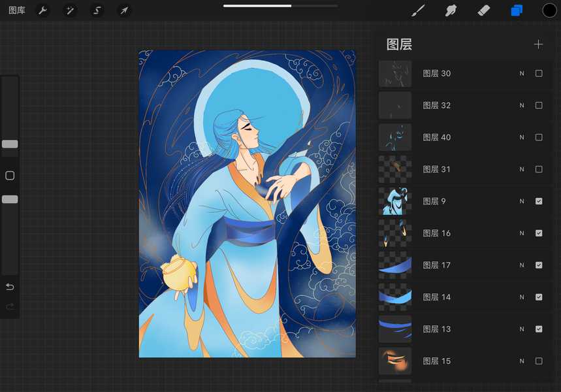Open blend mode N of 图层 14
The width and height of the screenshot is (561, 392).
[x=522, y=297]
